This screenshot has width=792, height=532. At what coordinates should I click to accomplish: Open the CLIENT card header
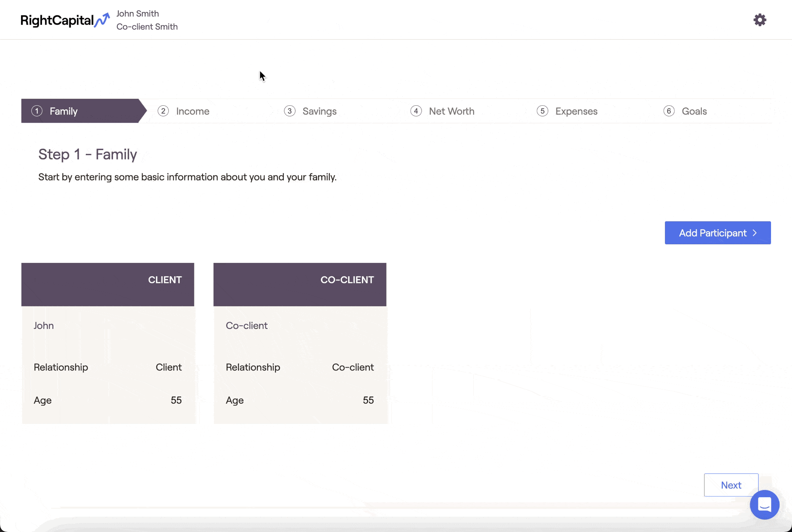tap(108, 284)
